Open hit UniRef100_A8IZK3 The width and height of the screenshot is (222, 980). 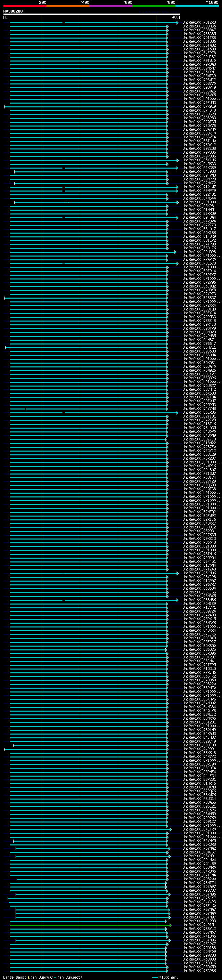coord(199,23)
